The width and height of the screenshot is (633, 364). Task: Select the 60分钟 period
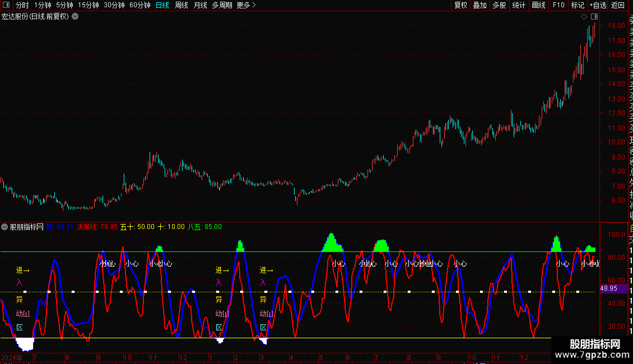139,5
